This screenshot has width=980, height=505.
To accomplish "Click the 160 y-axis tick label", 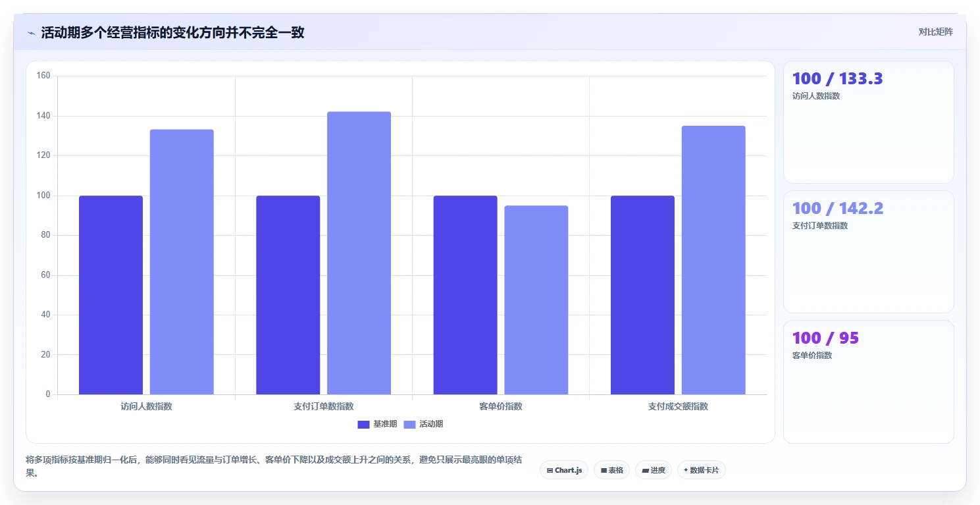I will [43, 76].
